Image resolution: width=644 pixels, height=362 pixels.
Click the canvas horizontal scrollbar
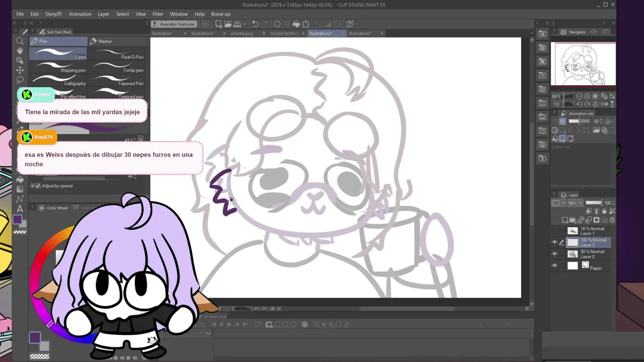click(407, 309)
